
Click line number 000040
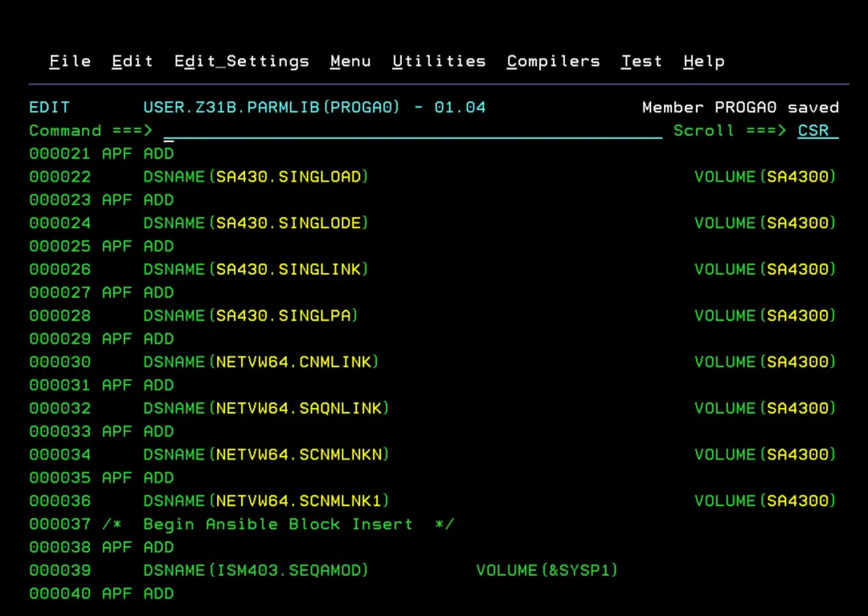(59, 594)
